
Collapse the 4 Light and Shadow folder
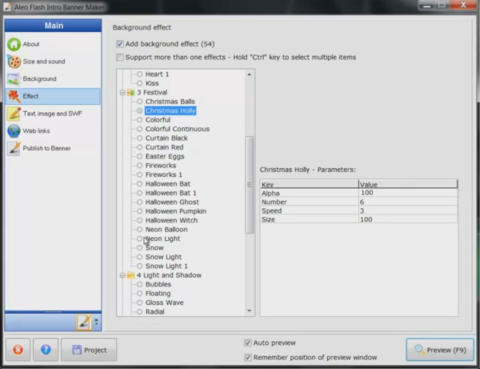[x=122, y=275]
